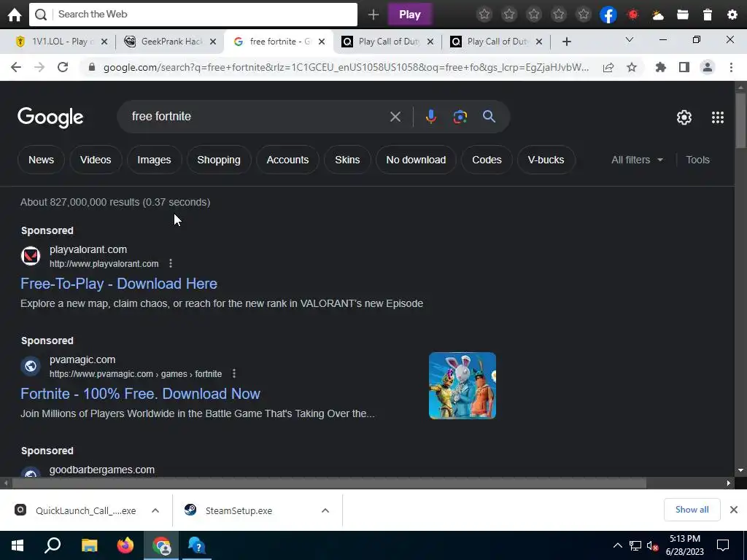Open the Facebook shortcut icon
747x560 pixels.
[608, 15]
